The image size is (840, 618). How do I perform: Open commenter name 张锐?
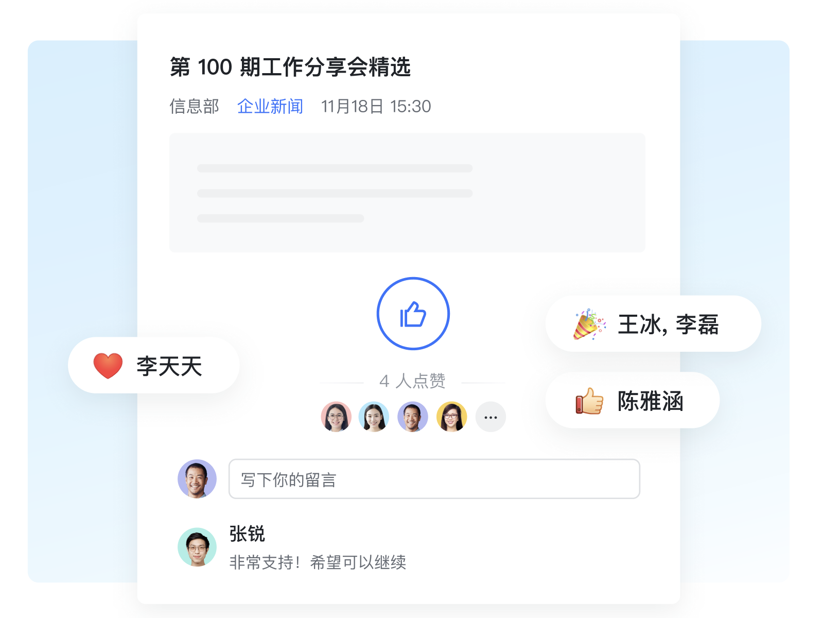point(247,534)
